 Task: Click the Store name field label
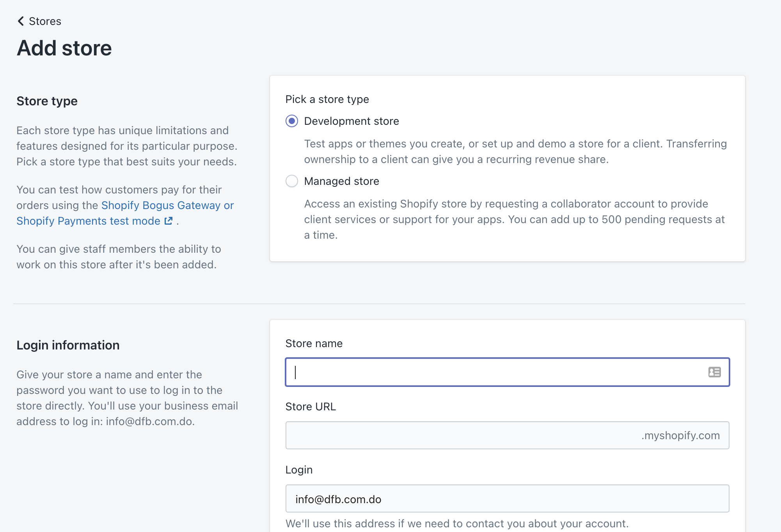point(314,344)
